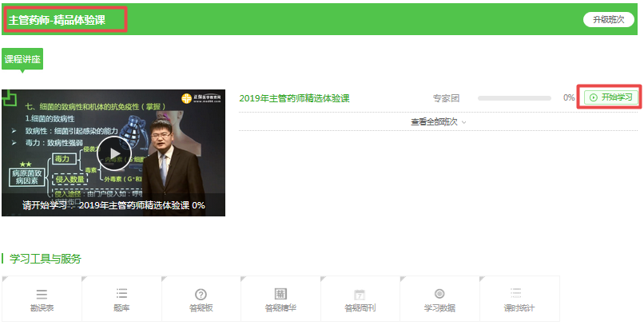The image size is (644, 329).
Task: Click the course progress bar at 0%
Action: 515,98
